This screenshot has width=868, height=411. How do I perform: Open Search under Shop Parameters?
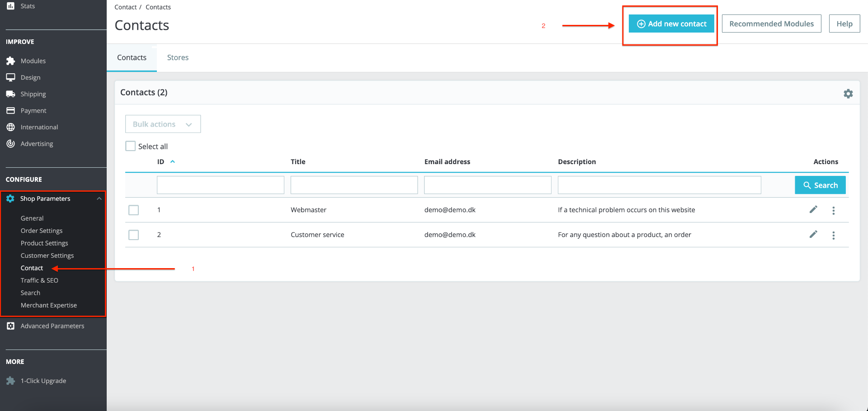[30, 293]
